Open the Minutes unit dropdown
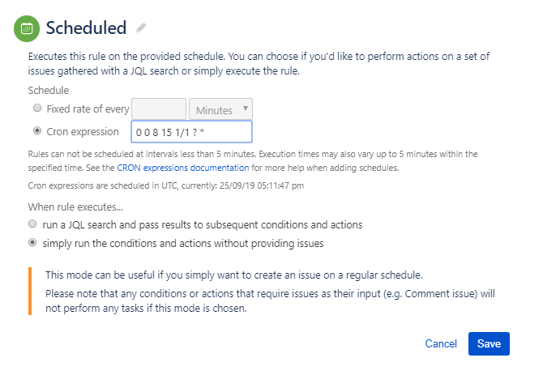543x392 pixels. (220, 109)
